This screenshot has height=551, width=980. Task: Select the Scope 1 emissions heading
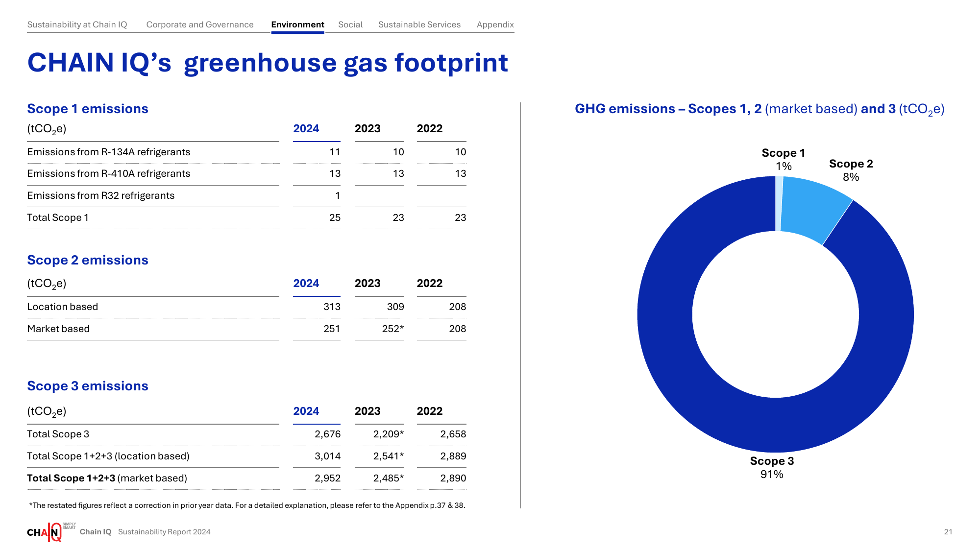[88, 109]
